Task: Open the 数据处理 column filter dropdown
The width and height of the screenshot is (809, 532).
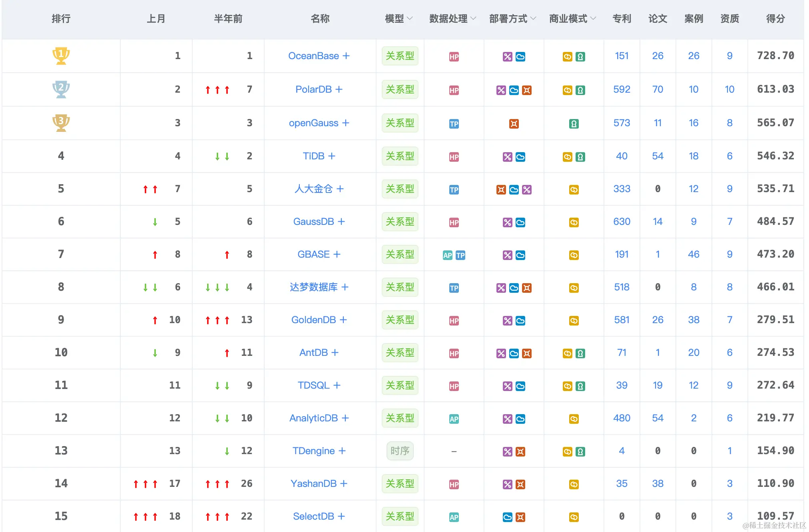Action: pos(473,18)
